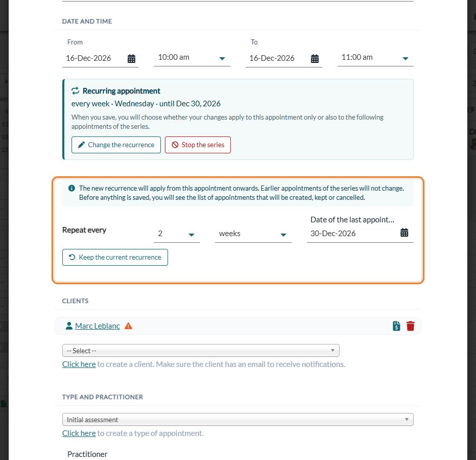Click the recurring appointment loop icon
476x460 pixels.
75,91
